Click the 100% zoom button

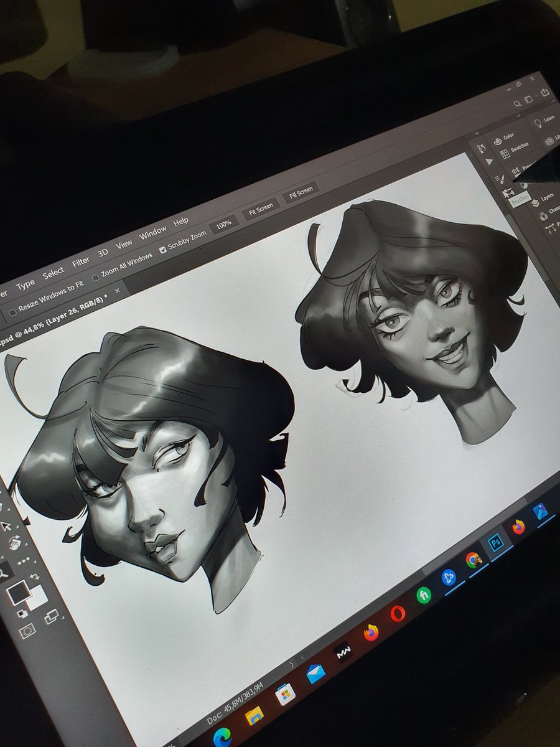[x=224, y=223]
